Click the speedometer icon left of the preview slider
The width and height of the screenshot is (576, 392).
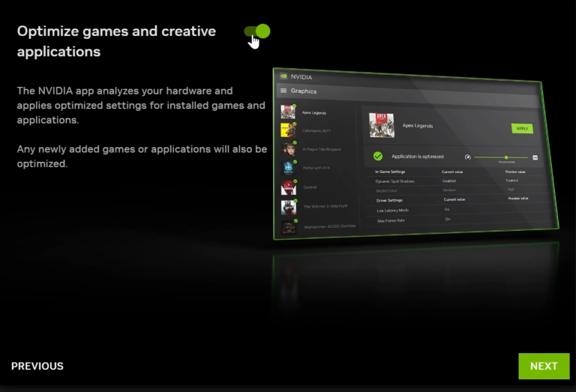coord(468,157)
